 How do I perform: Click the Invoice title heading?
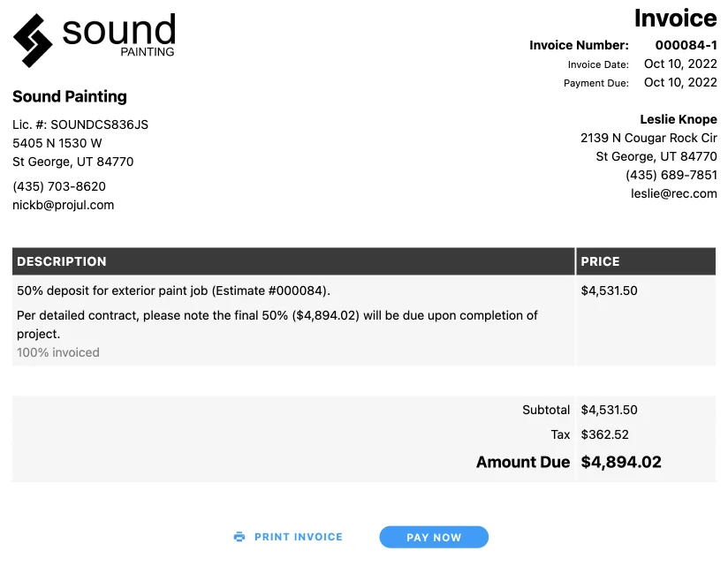675,18
